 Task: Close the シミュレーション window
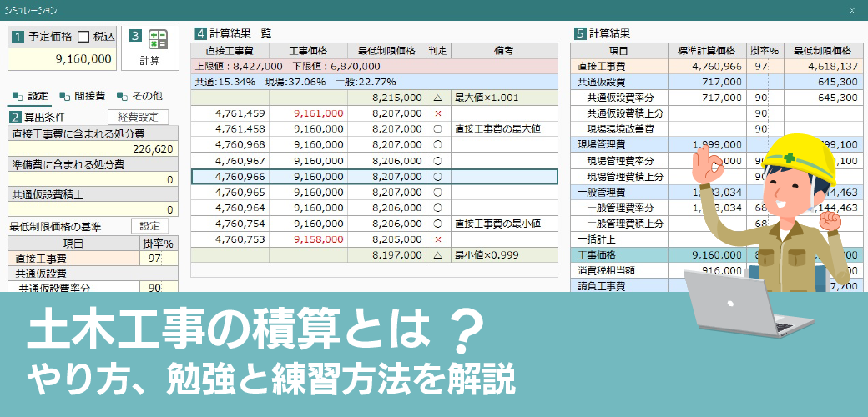851,10
